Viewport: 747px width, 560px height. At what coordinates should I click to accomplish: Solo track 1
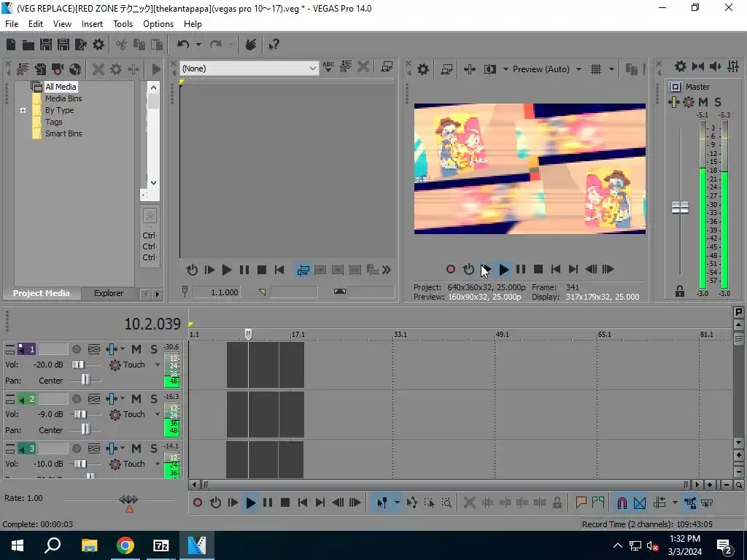154,349
